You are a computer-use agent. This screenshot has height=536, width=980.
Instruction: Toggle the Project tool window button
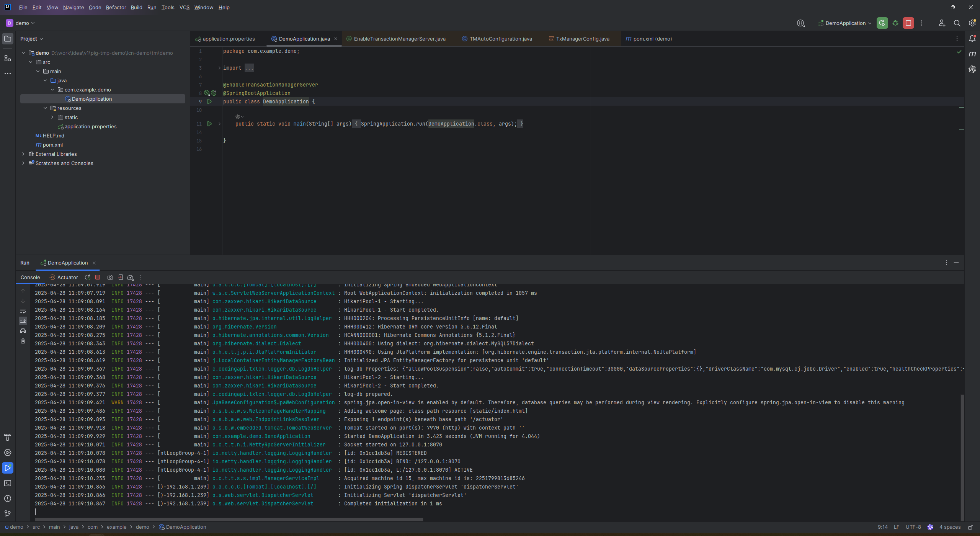8,39
